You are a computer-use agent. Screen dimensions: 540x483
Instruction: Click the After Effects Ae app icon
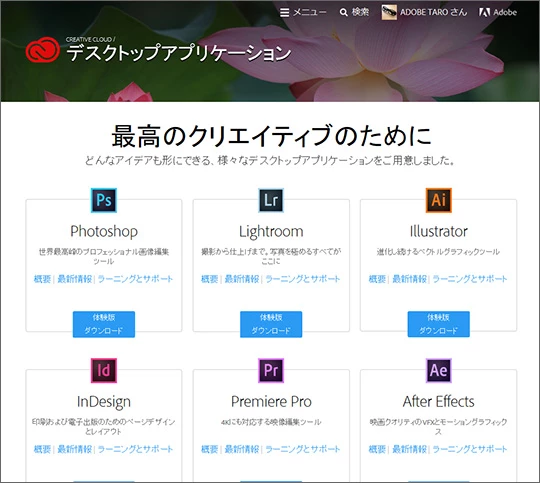point(438,370)
